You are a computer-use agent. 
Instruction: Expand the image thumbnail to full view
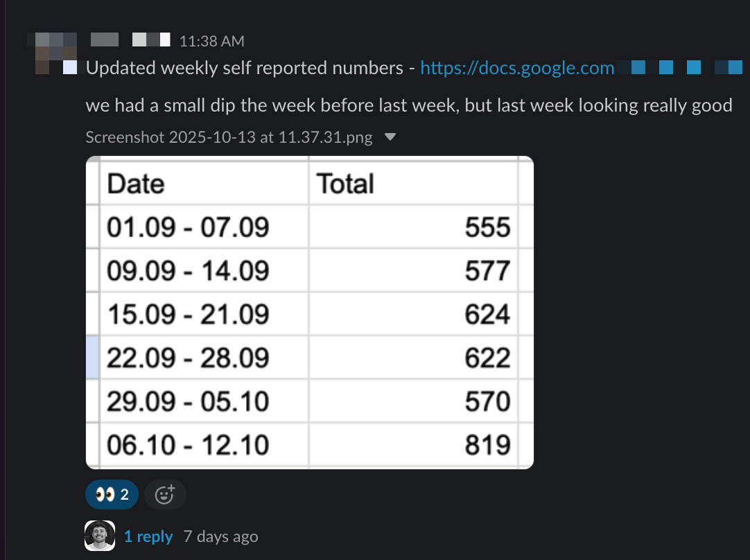(310, 310)
